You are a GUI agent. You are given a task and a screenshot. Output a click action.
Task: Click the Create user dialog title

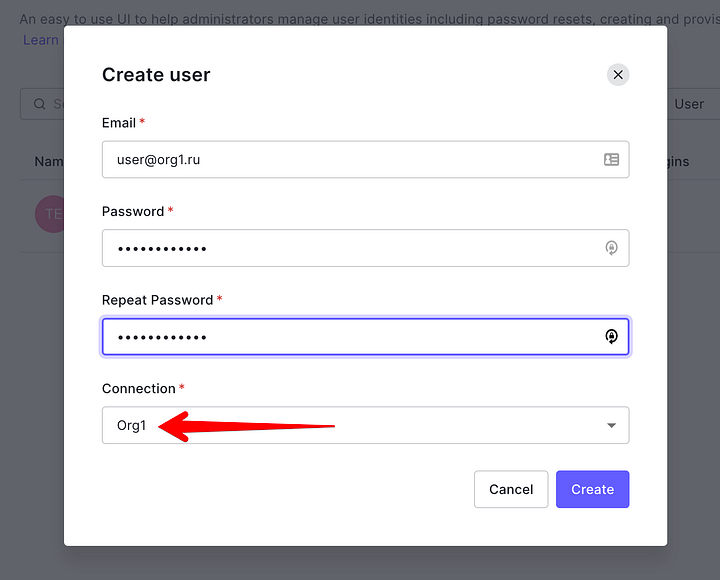[156, 75]
